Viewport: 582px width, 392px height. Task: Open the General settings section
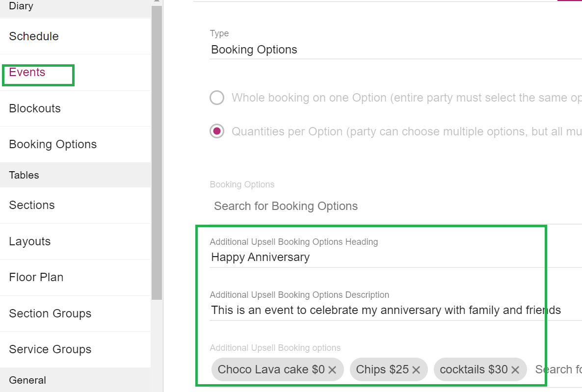(x=27, y=380)
